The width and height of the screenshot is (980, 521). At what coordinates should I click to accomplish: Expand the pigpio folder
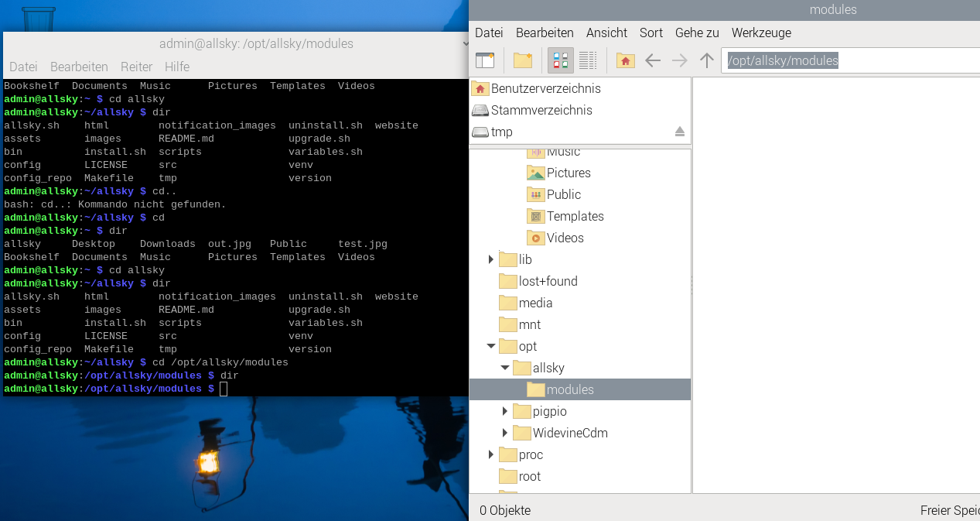(x=504, y=411)
